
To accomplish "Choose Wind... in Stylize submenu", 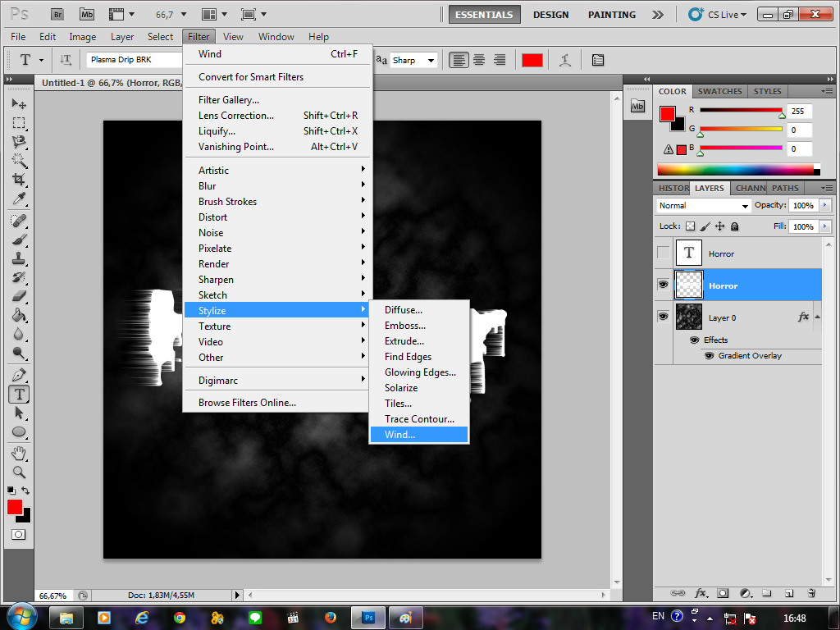I will 419,435.
